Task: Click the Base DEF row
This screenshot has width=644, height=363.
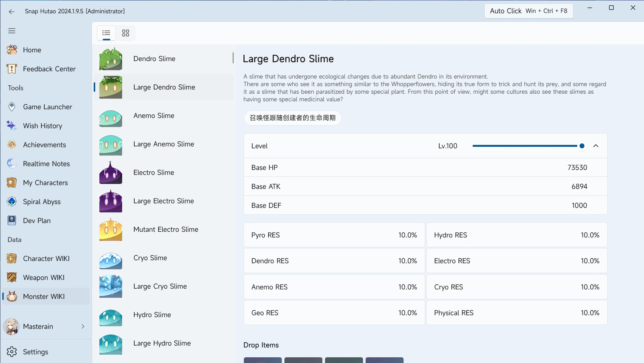Action: (425, 206)
